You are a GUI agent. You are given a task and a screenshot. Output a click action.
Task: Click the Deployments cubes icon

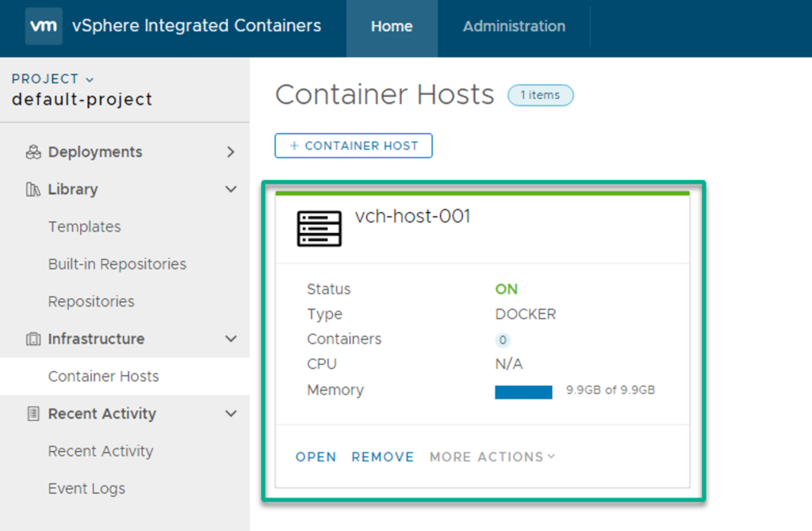(x=33, y=152)
